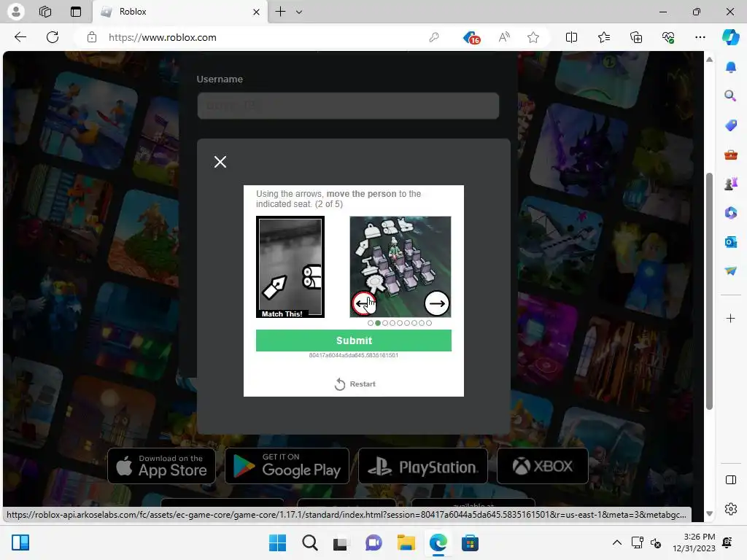Image resolution: width=747 pixels, height=560 pixels.
Task: Open Collections icon in toolbar
Action: [636, 37]
